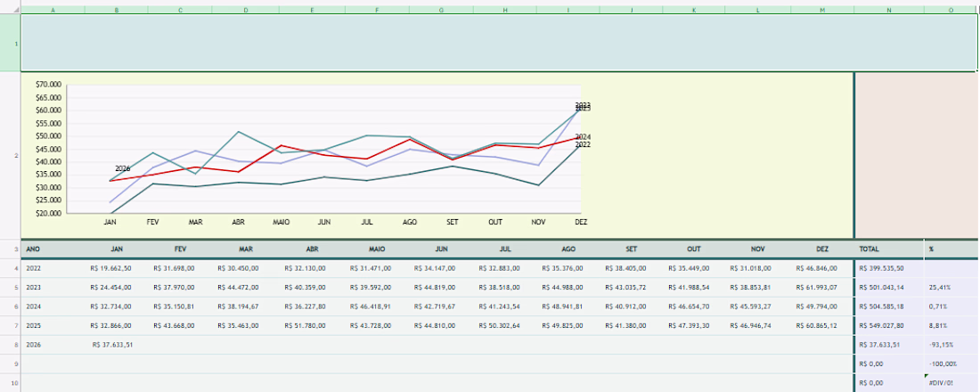Click the $20.000 chart axis label
The image size is (980, 392).
click(49, 213)
